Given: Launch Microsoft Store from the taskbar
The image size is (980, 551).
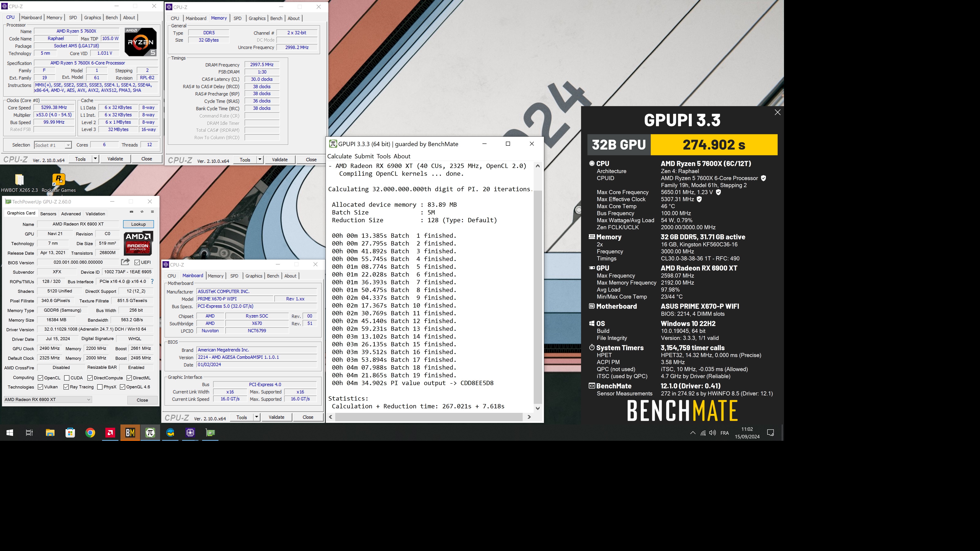Looking at the screenshot, I should click(70, 433).
